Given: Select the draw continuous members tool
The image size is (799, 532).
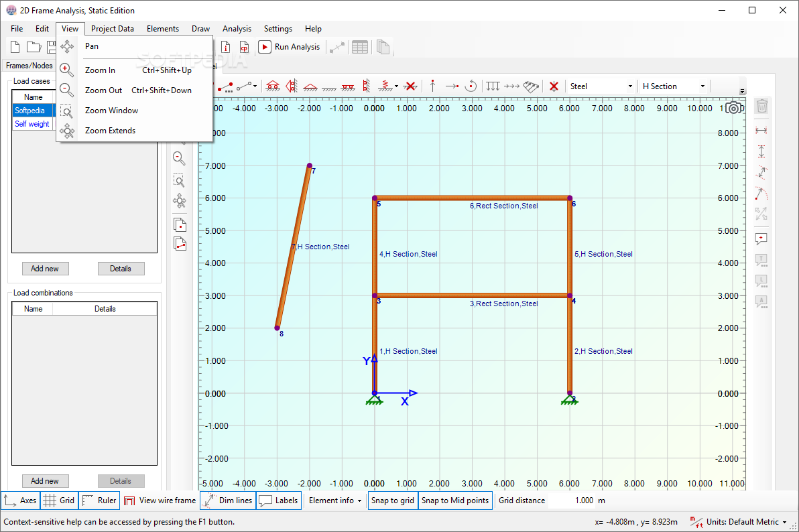Looking at the screenshot, I should pos(225,86).
